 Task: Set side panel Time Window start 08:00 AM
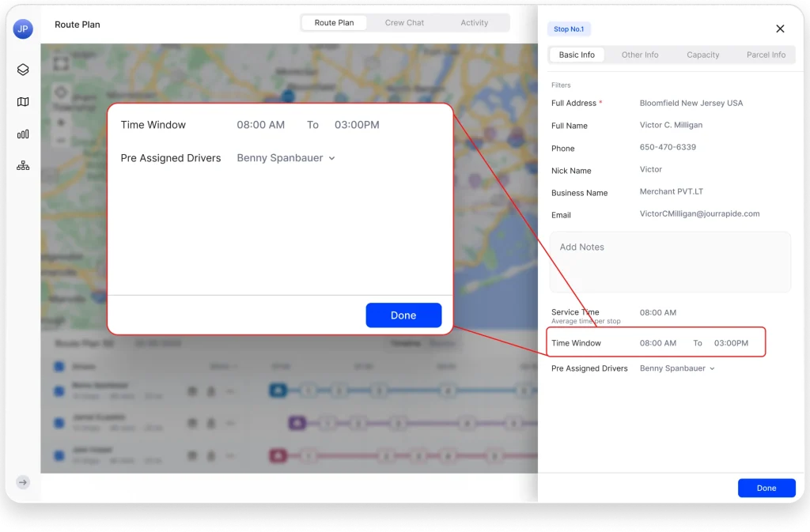657,343
